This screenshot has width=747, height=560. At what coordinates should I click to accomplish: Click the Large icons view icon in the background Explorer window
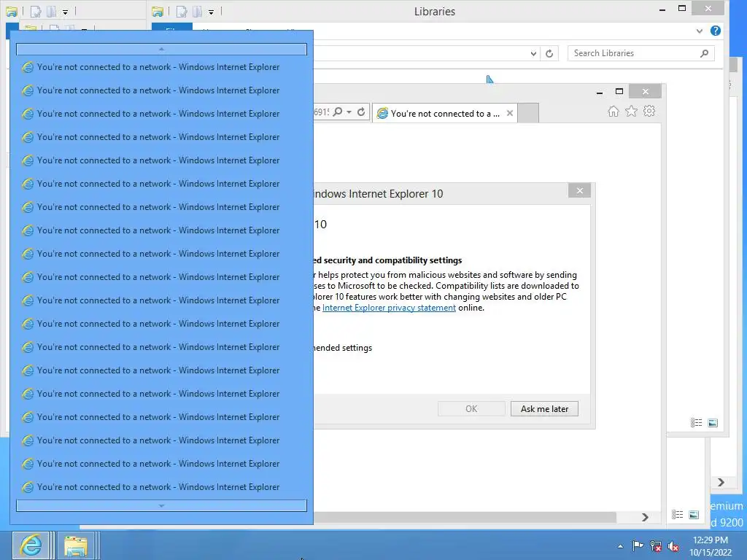click(x=694, y=515)
